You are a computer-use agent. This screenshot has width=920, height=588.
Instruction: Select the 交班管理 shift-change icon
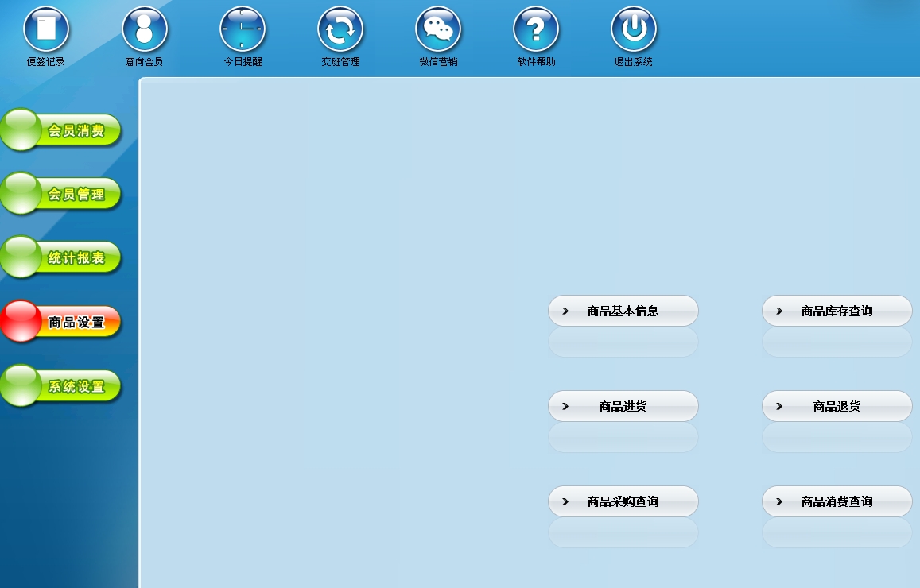point(340,29)
